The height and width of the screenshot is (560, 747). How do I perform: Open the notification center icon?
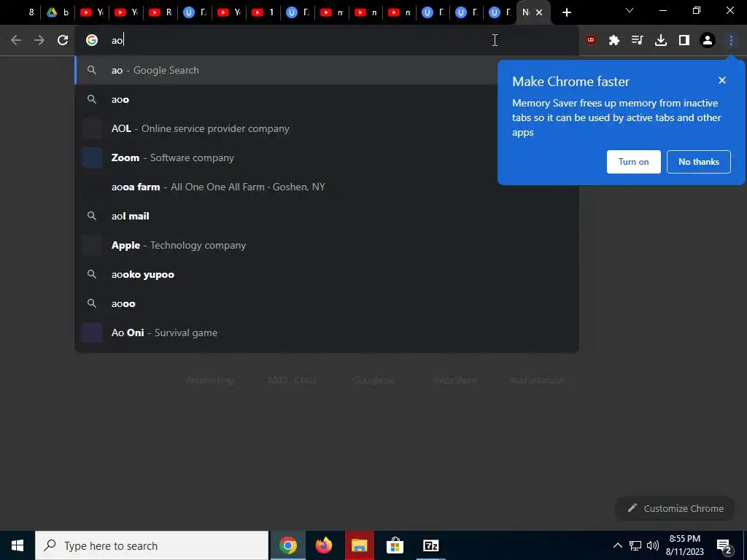724,546
